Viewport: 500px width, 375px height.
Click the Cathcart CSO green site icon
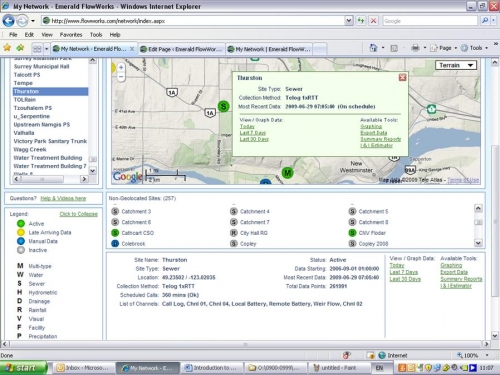point(115,233)
